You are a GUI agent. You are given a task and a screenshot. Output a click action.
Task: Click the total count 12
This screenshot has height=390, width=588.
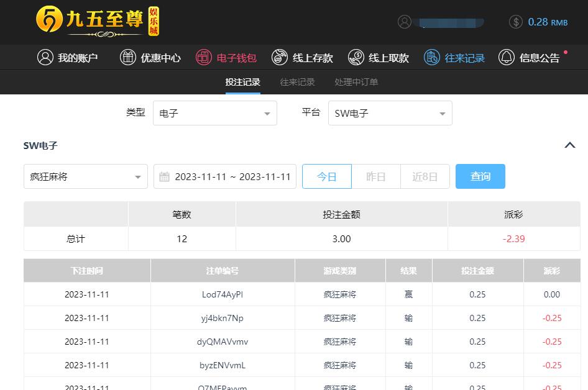tap(182, 238)
